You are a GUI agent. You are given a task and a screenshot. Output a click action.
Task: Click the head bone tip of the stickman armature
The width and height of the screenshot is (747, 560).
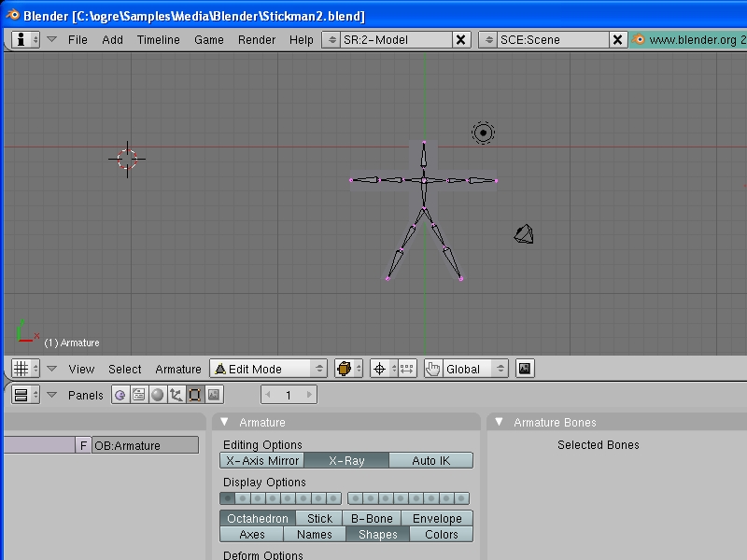point(424,142)
